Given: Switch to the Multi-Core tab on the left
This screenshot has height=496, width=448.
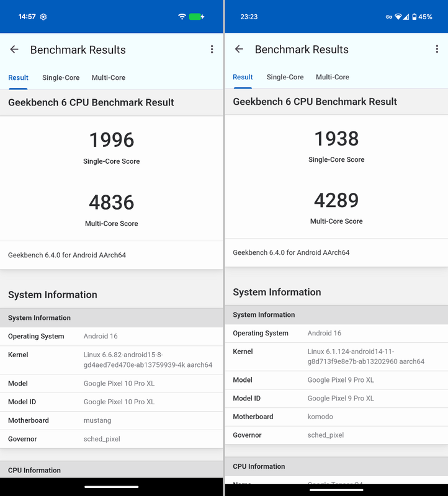Looking at the screenshot, I should click(x=108, y=78).
